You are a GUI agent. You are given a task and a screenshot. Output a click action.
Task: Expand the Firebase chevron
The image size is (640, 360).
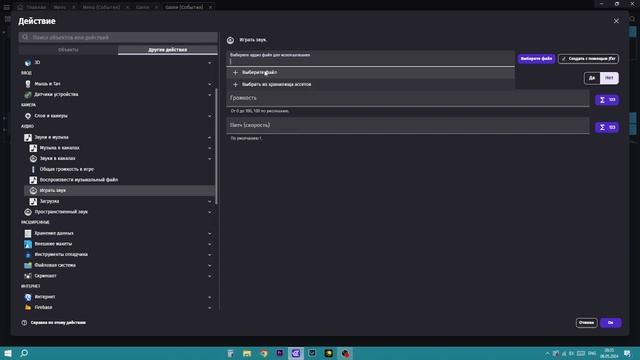click(210, 308)
